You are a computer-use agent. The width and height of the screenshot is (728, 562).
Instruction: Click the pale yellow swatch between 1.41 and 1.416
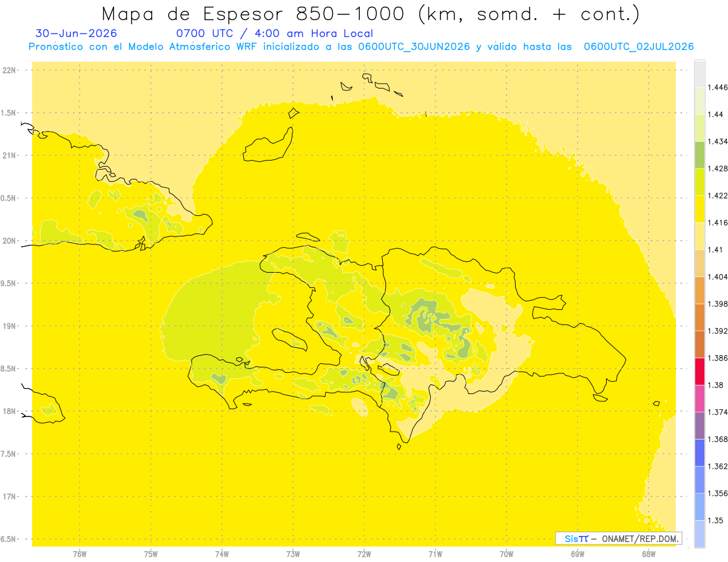(699, 236)
